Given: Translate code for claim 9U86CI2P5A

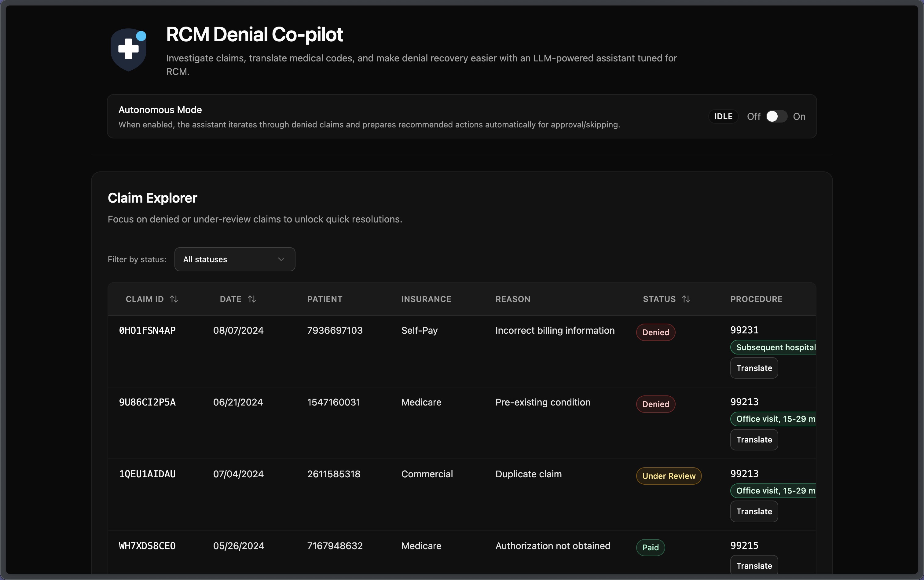Looking at the screenshot, I should (754, 440).
